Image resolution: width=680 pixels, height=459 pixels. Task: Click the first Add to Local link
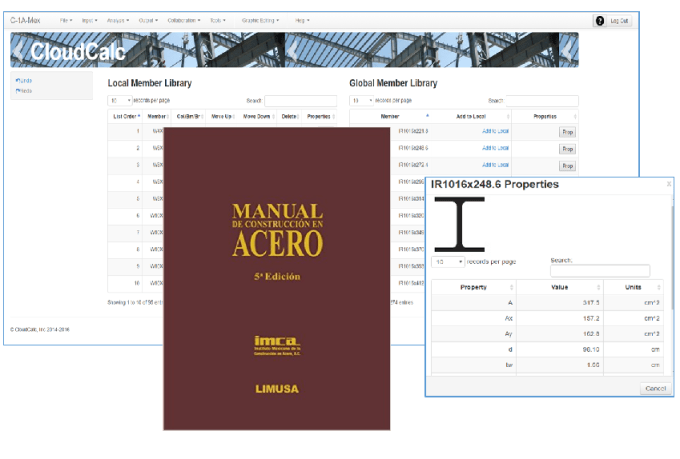tap(495, 131)
